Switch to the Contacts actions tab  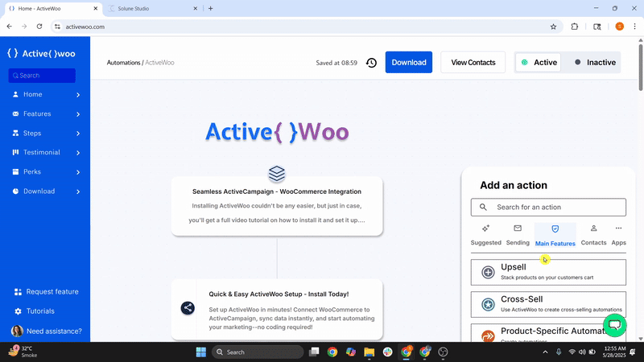click(593, 235)
